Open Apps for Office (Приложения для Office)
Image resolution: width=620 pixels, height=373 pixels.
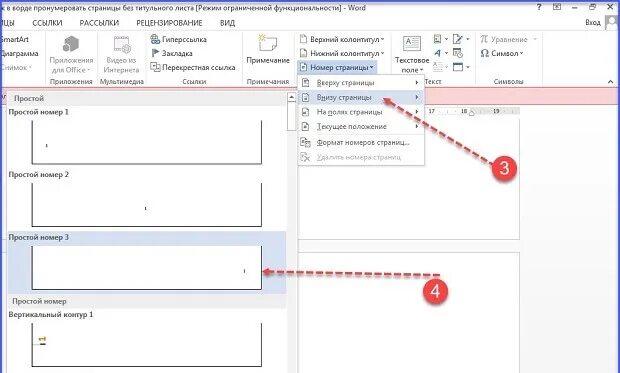(x=71, y=55)
